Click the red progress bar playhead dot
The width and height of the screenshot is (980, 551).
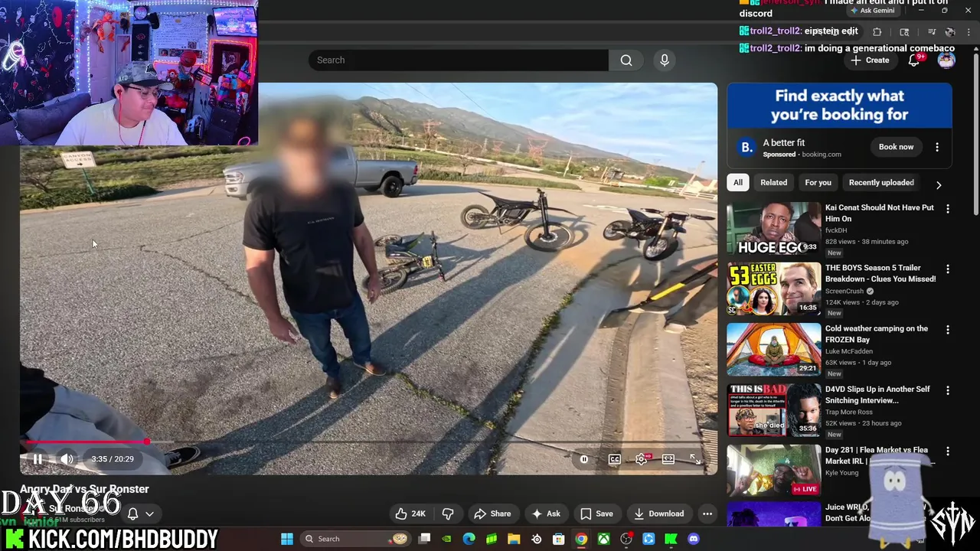pyautogui.click(x=146, y=442)
